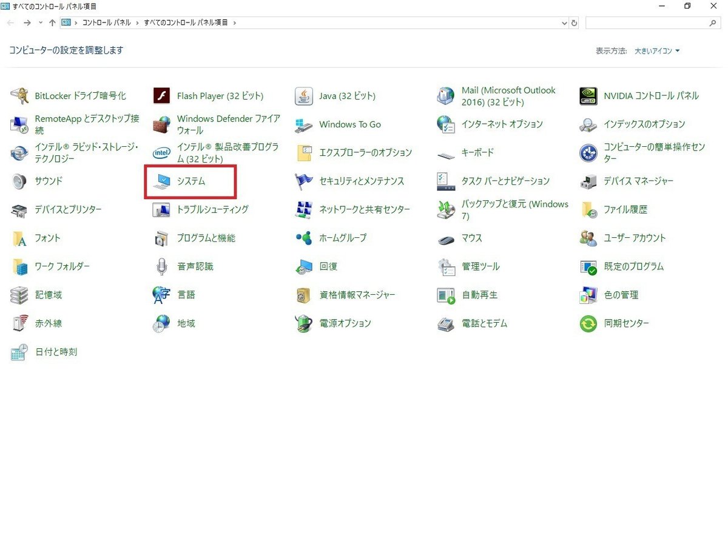Viewport: 728px width, 560px height.
Task: Open the ファイル履歴 folder icon
Action: tap(588, 210)
